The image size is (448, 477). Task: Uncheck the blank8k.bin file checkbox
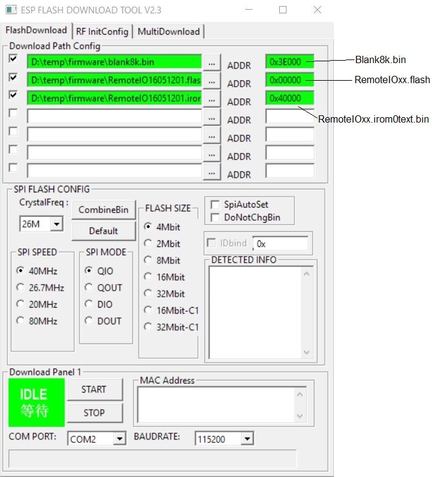[x=13, y=59]
